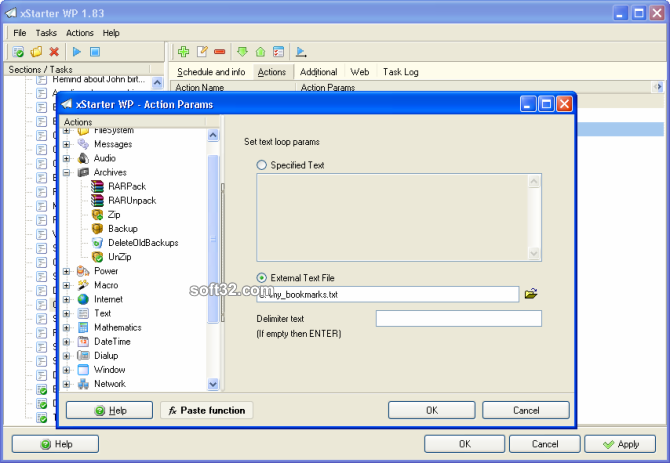The image size is (670, 463).
Task: Browse for external text file icon
Action: pos(531,294)
